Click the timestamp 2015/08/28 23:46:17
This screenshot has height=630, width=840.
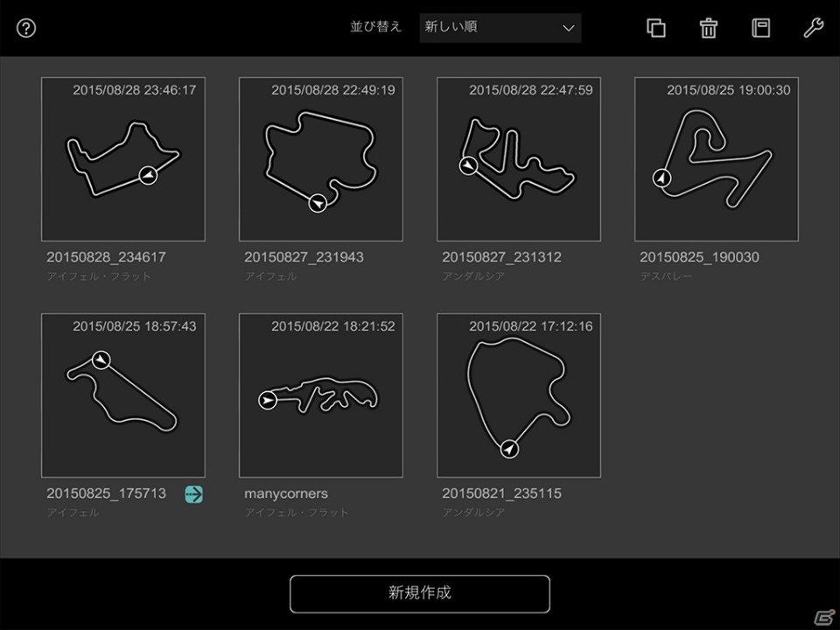[x=135, y=90]
